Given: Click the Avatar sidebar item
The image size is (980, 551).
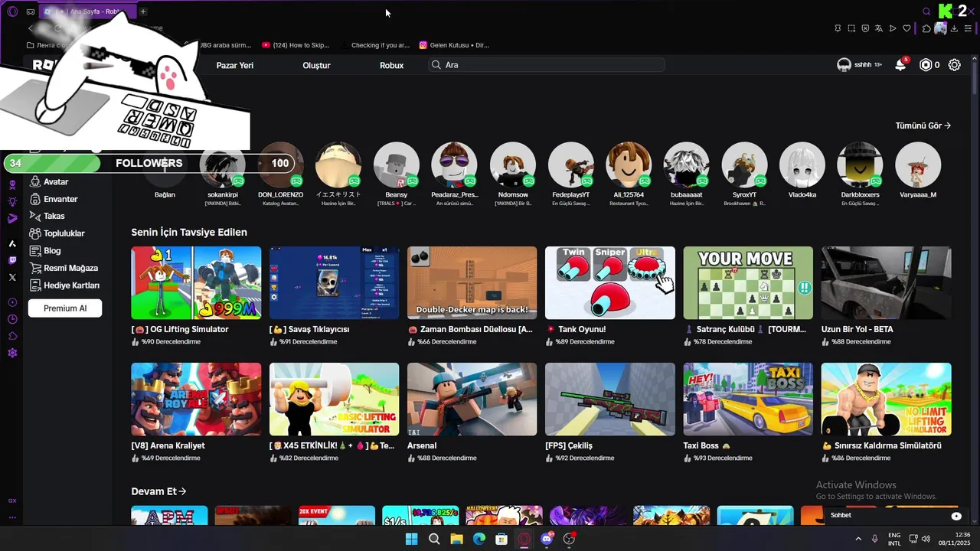Looking at the screenshot, I should coord(50,182).
